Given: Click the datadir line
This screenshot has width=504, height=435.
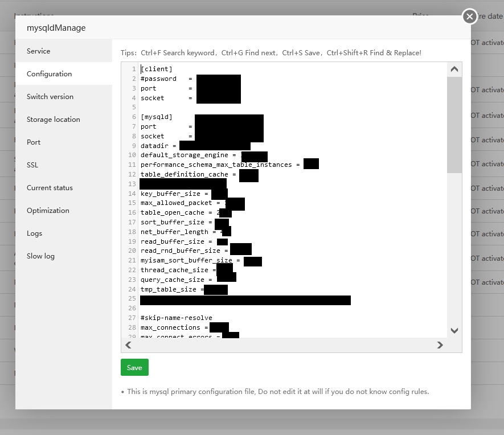Looking at the screenshot, I should tap(158, 146).
